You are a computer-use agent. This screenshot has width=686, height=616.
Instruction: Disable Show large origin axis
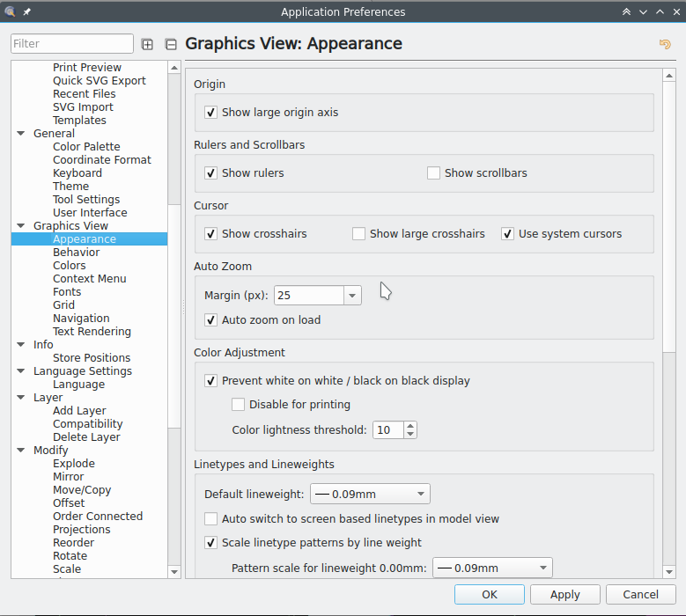[x=211, y=113]
